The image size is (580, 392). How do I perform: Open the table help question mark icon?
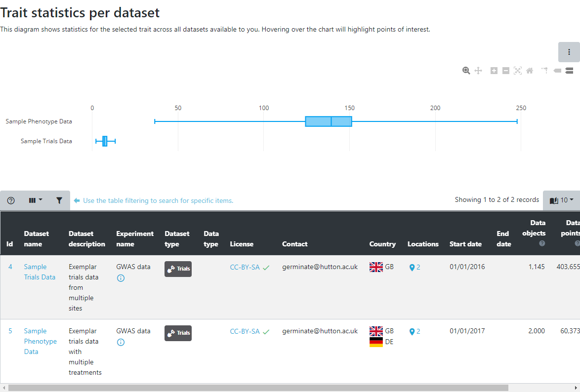click(11, 200)
